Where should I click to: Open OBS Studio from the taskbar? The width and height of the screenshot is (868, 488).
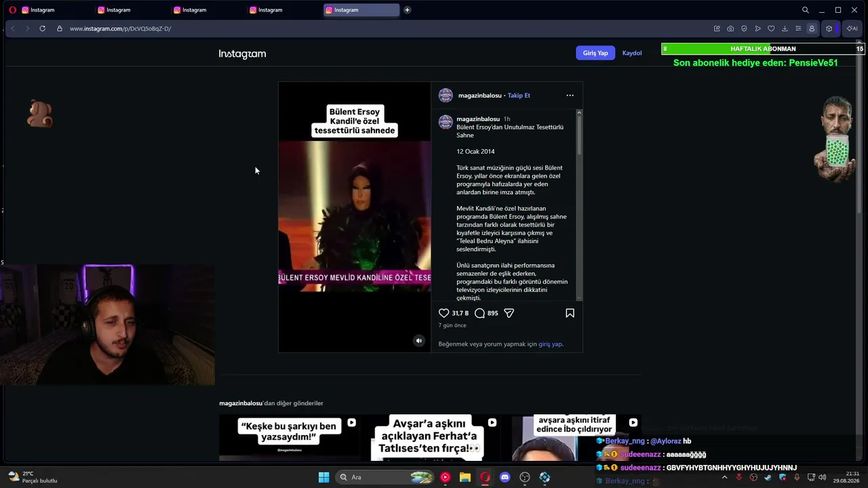[525, 477]
